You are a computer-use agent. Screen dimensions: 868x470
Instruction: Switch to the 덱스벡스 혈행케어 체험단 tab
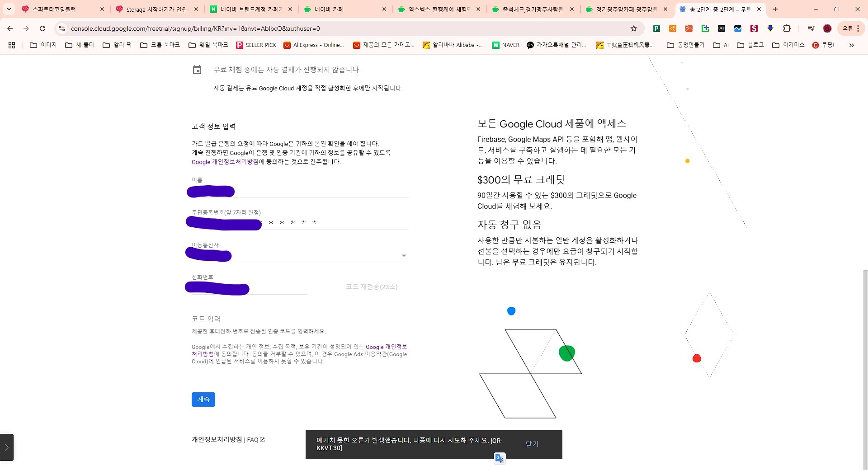tap(439, 9)
